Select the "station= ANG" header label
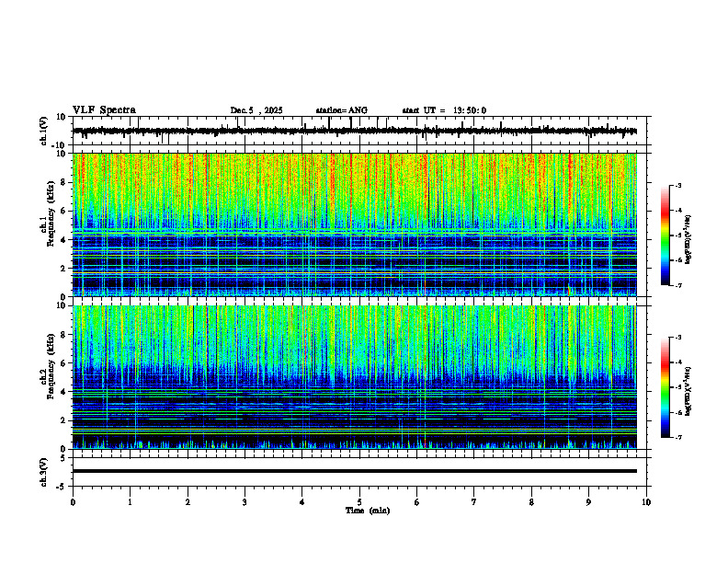 click(341, 110)
